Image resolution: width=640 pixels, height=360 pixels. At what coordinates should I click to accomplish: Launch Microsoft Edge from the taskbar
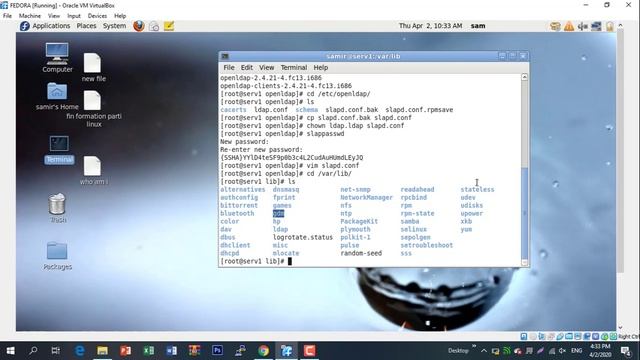80,351
